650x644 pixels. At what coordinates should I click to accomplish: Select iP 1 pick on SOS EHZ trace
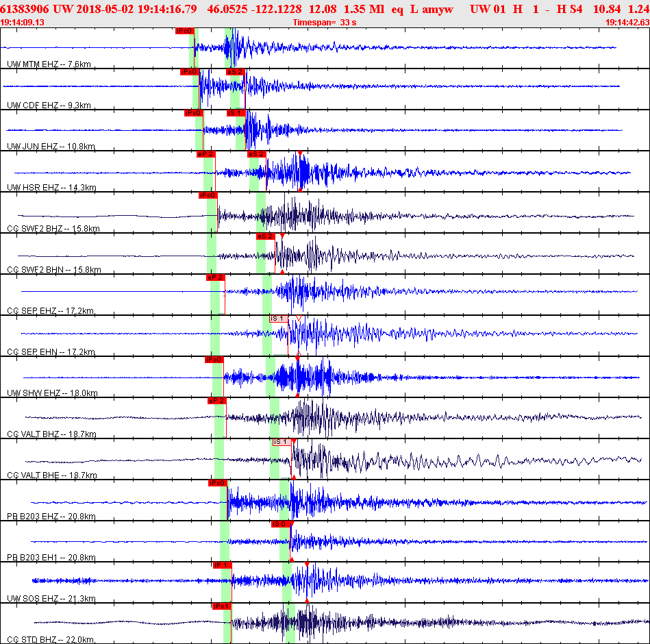coord(222,565)
